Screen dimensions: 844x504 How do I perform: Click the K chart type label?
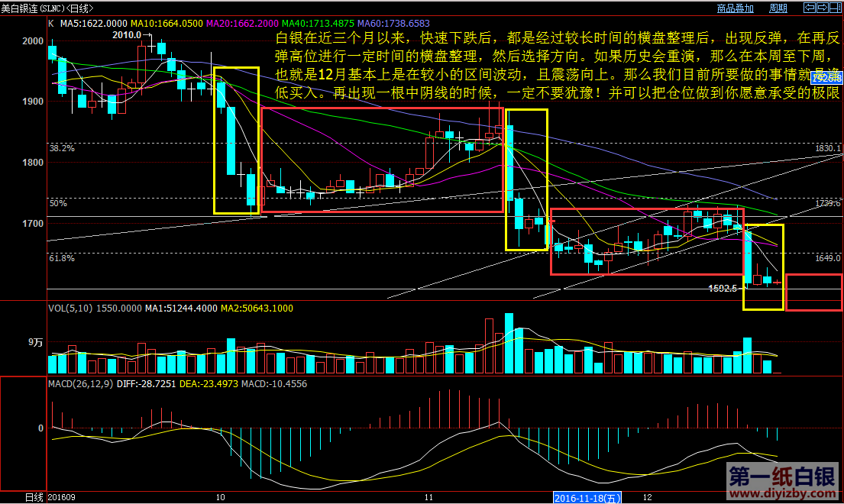click(x=51, y=24)
